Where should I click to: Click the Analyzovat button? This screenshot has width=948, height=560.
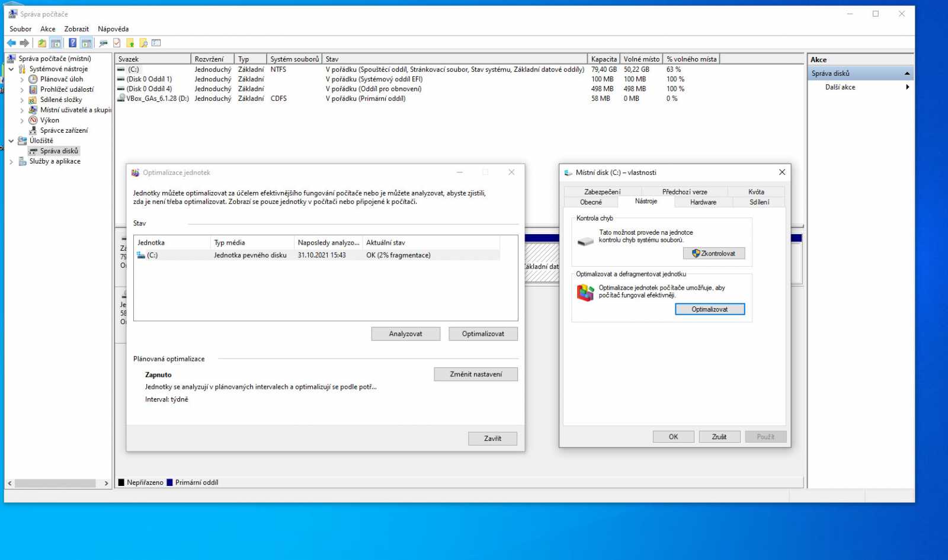pos(406,334)
